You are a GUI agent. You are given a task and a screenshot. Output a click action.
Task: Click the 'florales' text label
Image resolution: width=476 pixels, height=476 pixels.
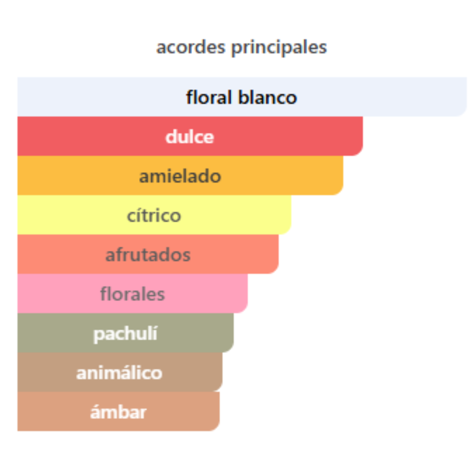[132, 294]
